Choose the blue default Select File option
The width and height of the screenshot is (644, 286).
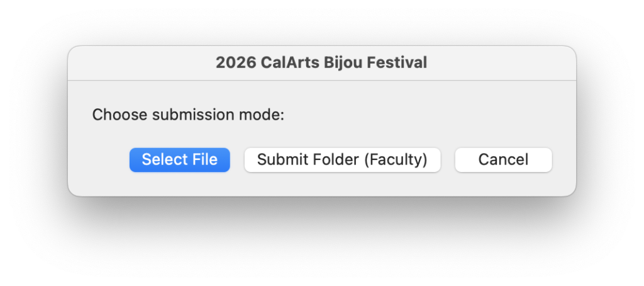[x=179, y=160]
